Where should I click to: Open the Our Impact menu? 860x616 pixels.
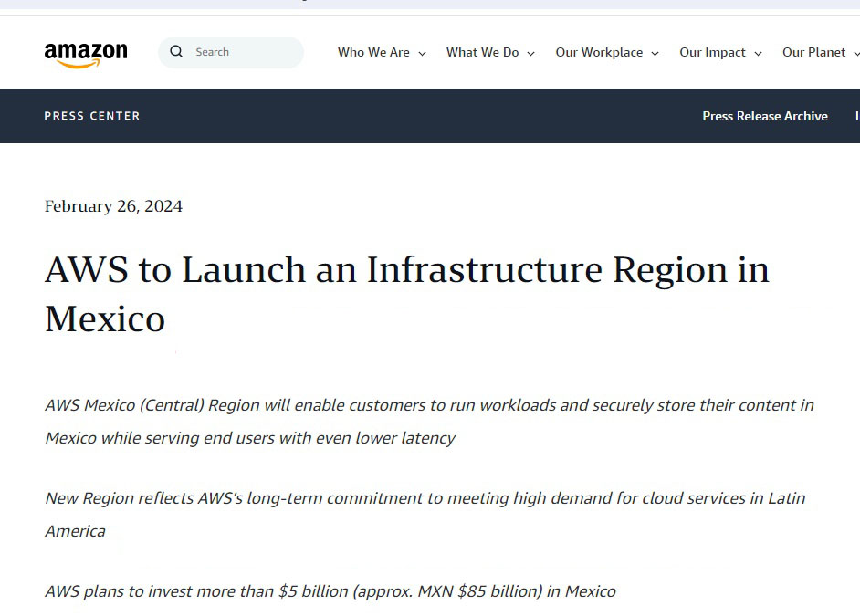tap(712, 53)
